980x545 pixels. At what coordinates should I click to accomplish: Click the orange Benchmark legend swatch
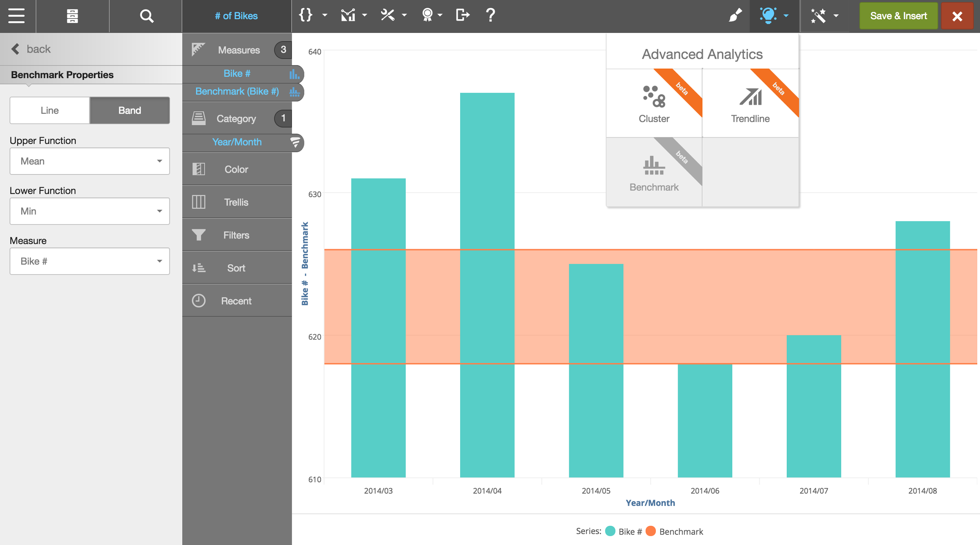(x=651, y=531)
